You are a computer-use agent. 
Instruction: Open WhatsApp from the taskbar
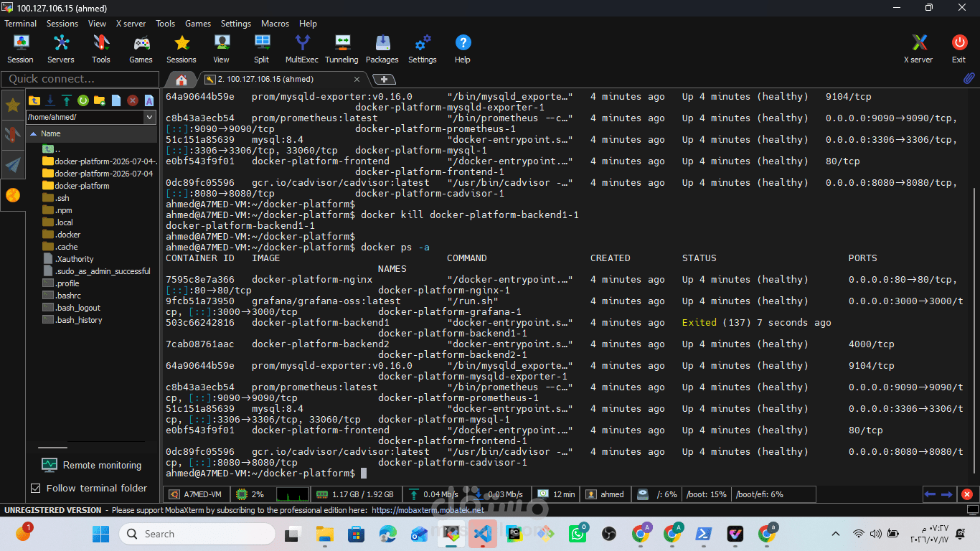click(x=578, y=534)
